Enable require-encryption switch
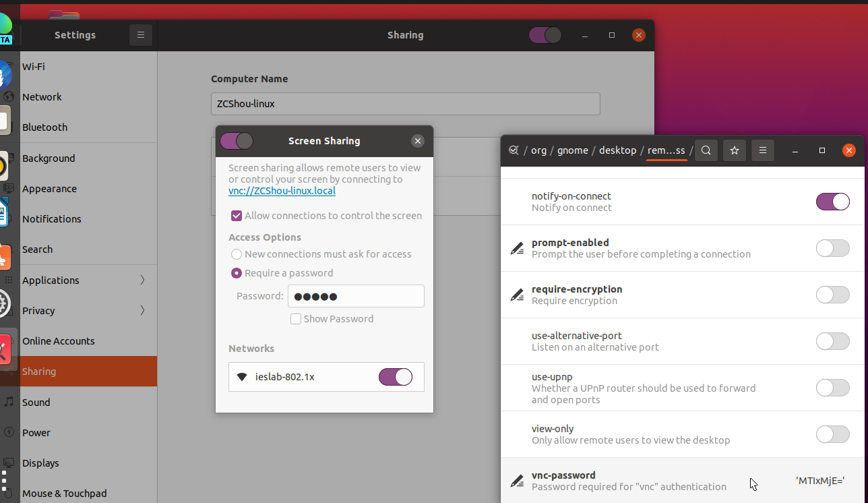 [x=833, y=295]
